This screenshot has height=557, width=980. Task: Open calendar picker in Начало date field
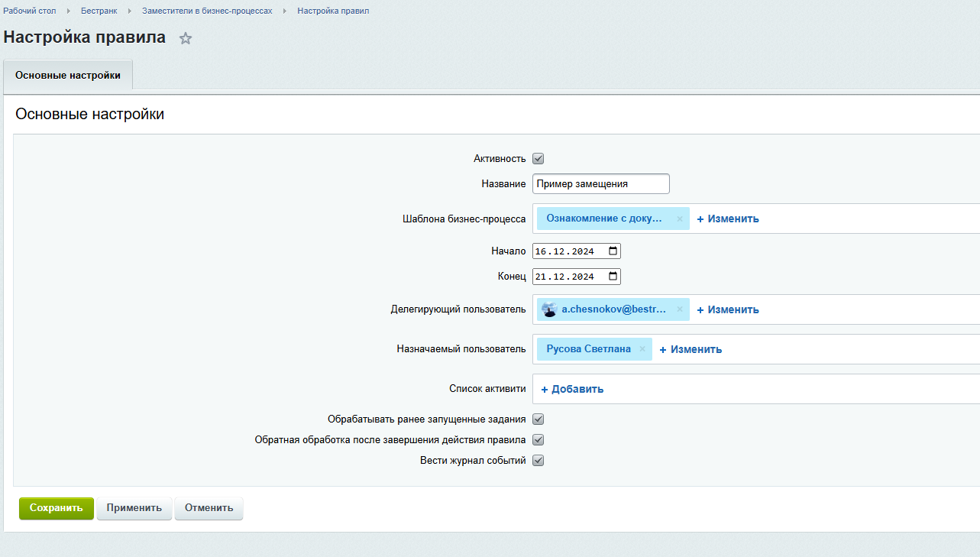click(x=613, y=251)
